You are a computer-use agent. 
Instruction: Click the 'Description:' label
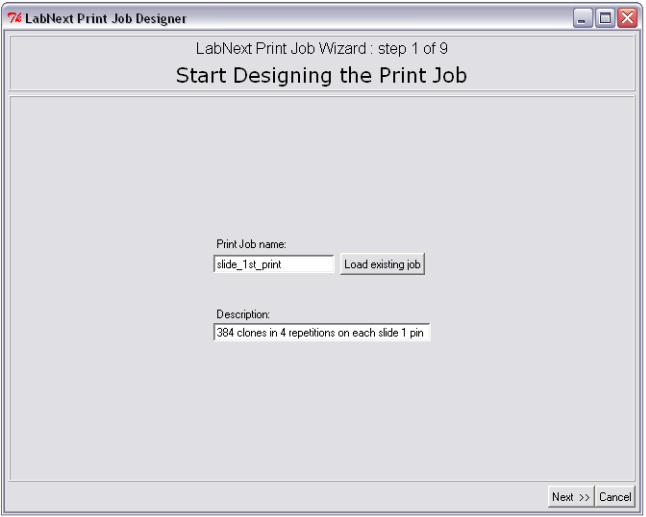pos(243,314)
